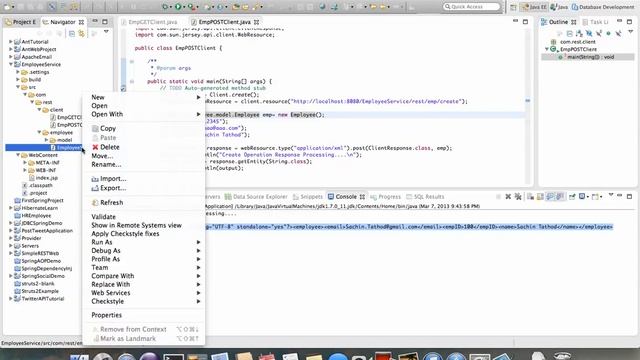Click the green Run button in toolbar
The height and width of the screenshot is (360, 640).
tap(178, 7)
